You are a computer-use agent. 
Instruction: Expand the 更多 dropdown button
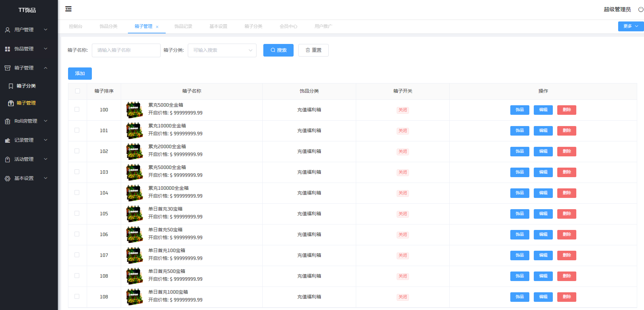pos(630,26)
